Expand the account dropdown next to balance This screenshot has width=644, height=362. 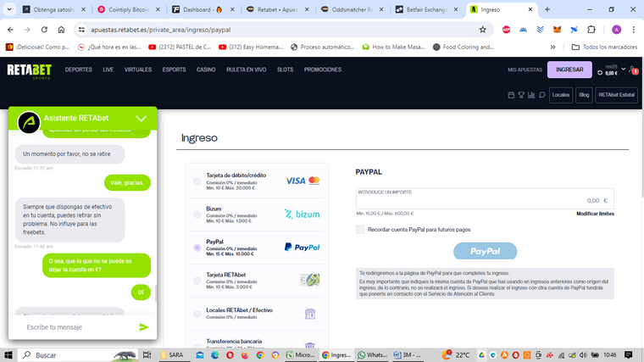pyautogui.click(x=623, y=69)
